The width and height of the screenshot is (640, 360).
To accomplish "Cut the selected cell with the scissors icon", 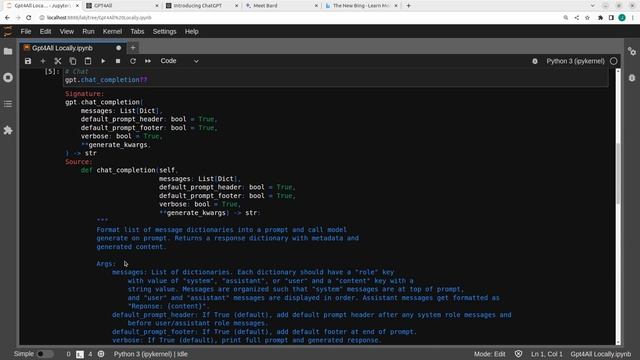I will point(58,61).
